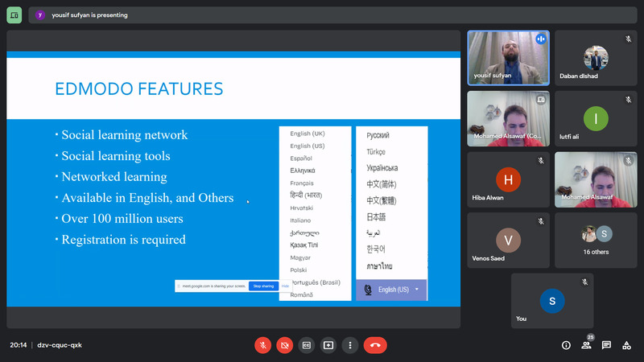The width and height of the screenshot is (644, 362).
Task: Click the 'Registration is required' bullet
Action: 123,239
